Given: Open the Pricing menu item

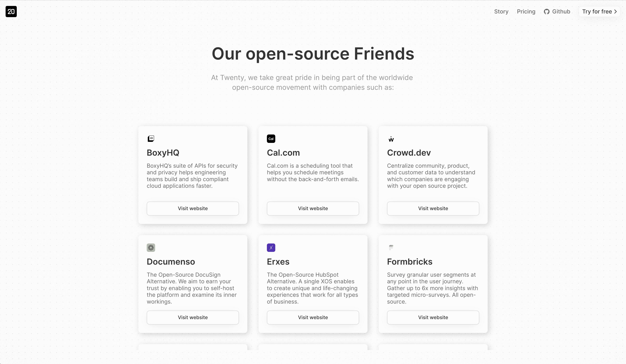Looking at the screenshot, I should [x=526, y=11].
